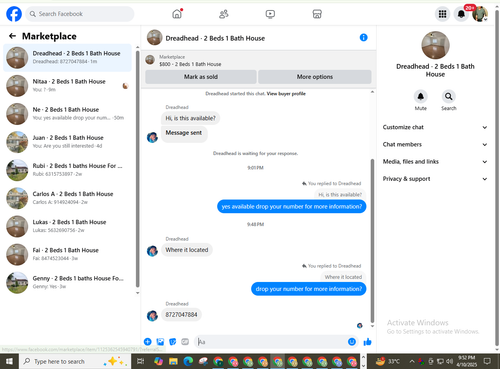Open the Home feed icon
This screenshot has width=500, height=369.
click(x=177, y=14)
